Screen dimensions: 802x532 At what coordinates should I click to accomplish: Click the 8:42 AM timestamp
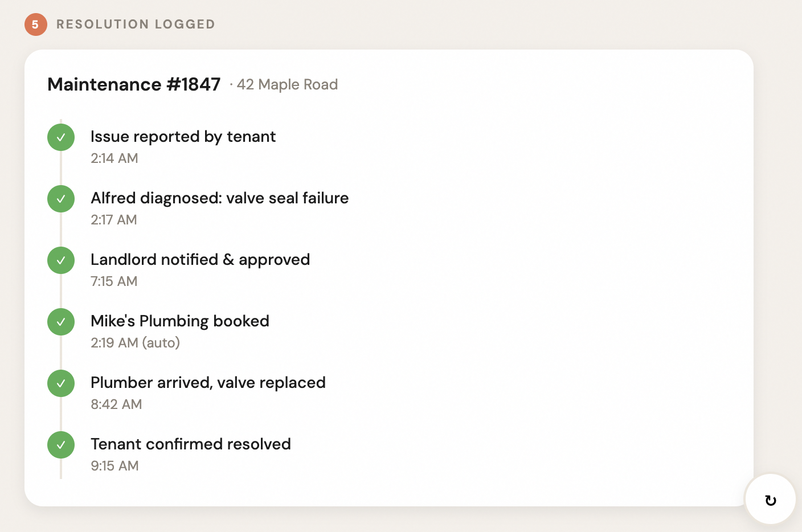(x=116, y=404)
